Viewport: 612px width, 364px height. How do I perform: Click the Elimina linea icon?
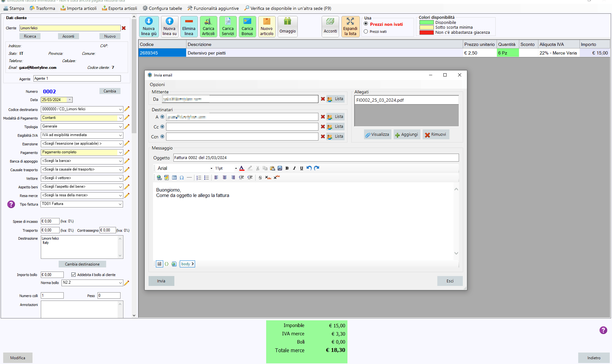tap(189, 26)
